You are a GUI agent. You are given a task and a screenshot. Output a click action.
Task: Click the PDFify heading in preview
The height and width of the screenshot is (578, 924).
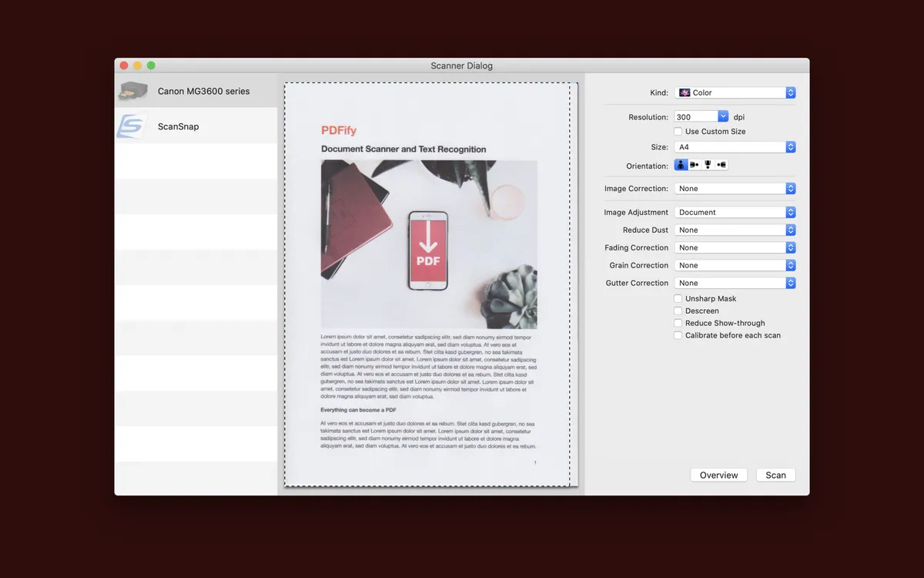pyautogui.click(x=339, y=130)
